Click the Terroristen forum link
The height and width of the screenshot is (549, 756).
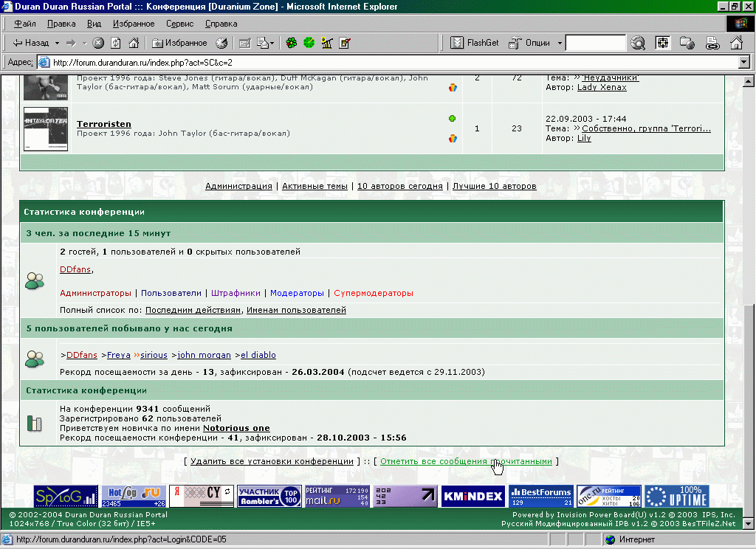pos(104,124)
